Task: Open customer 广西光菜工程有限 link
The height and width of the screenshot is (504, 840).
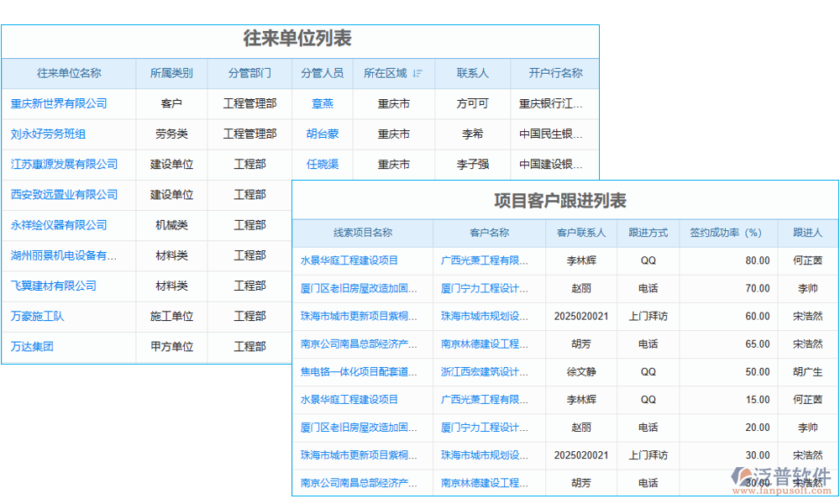Action: coord(486,260)
